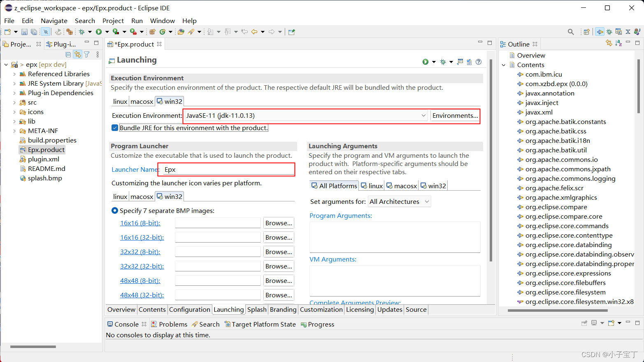Screen dimensions: 644x362
Task: Select Specify 7 separate BMP images radio
Action: pos(115,210)
